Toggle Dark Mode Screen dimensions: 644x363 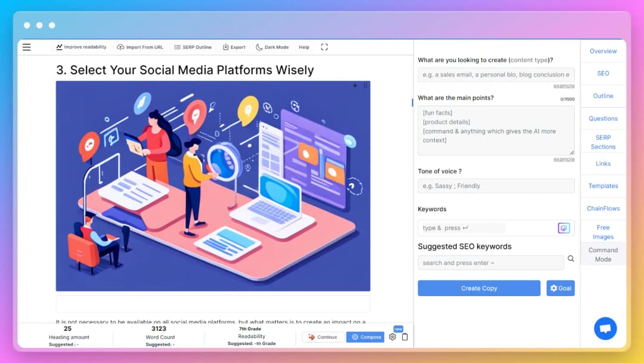tap(273, 47)
